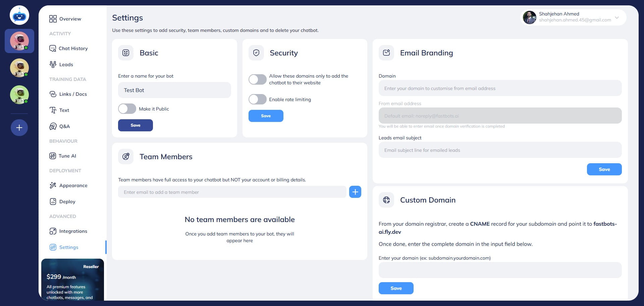Click the Custom Domain globe icon
This screenshot has width=644, height=306.
pos(386,200)
